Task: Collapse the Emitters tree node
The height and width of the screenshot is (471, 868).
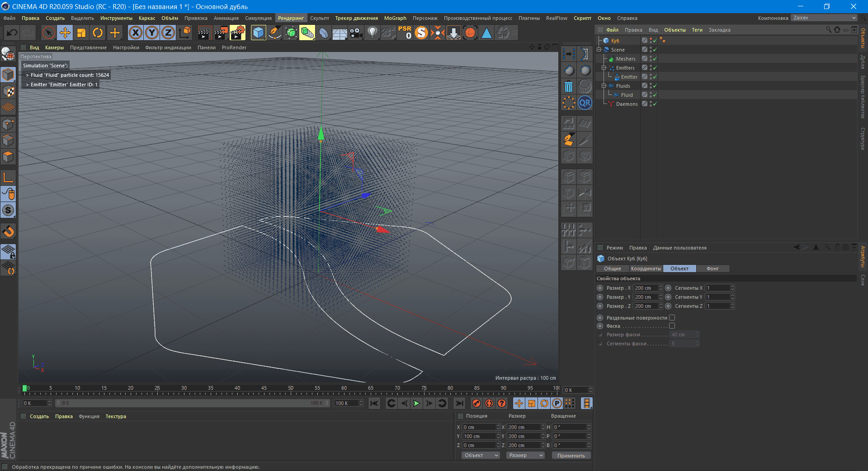Action: click(x=604, y=68)
